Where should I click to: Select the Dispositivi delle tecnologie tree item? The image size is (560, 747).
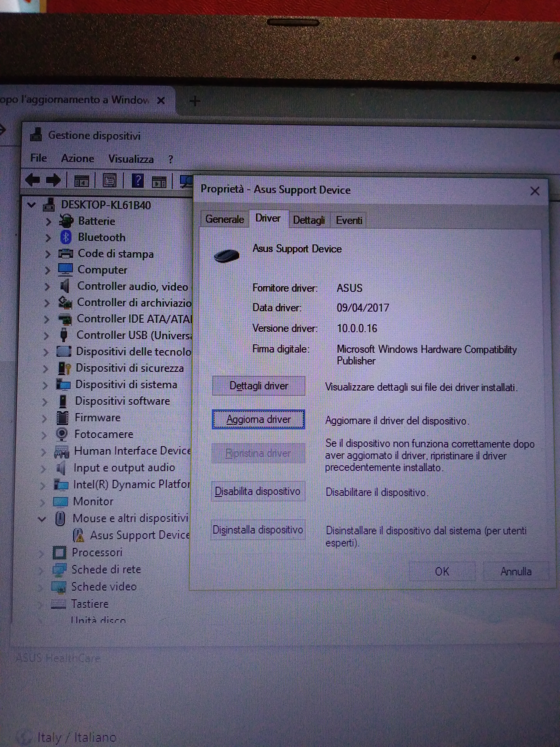134,352
